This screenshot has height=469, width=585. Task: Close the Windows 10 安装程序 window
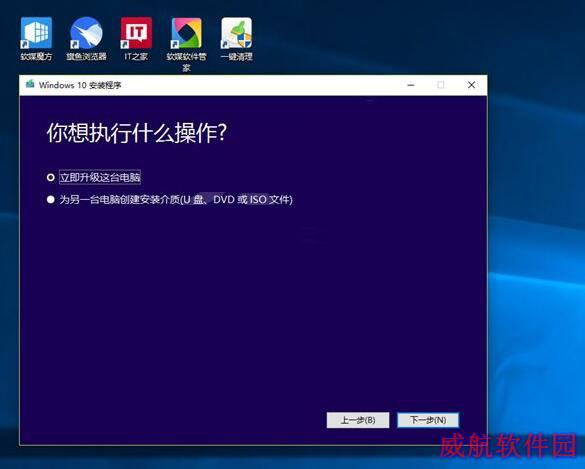point(471,85)
